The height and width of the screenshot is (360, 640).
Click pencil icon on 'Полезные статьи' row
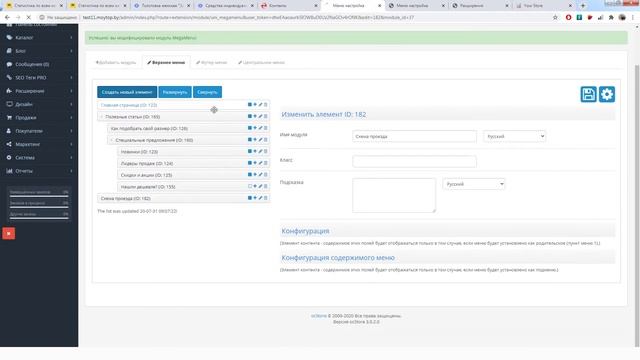tap(260, 117)
